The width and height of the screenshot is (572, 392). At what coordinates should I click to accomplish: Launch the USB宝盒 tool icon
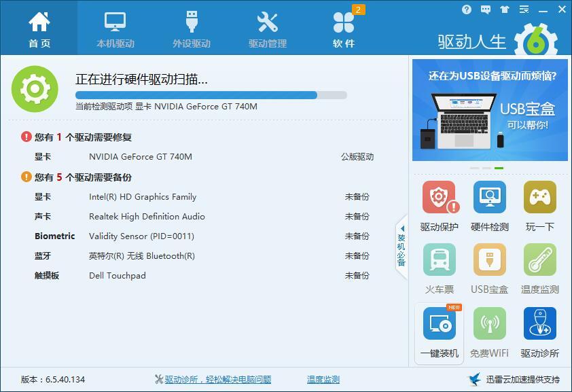tap(490, 260)
